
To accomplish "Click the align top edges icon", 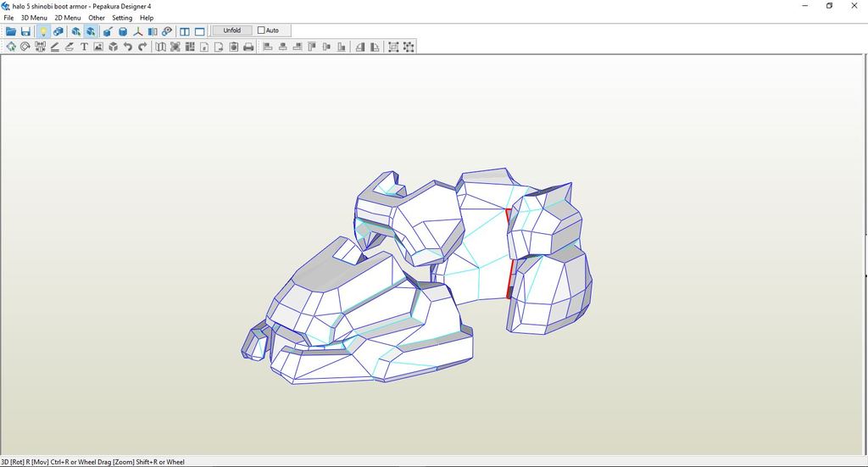I will coord(312,47).
